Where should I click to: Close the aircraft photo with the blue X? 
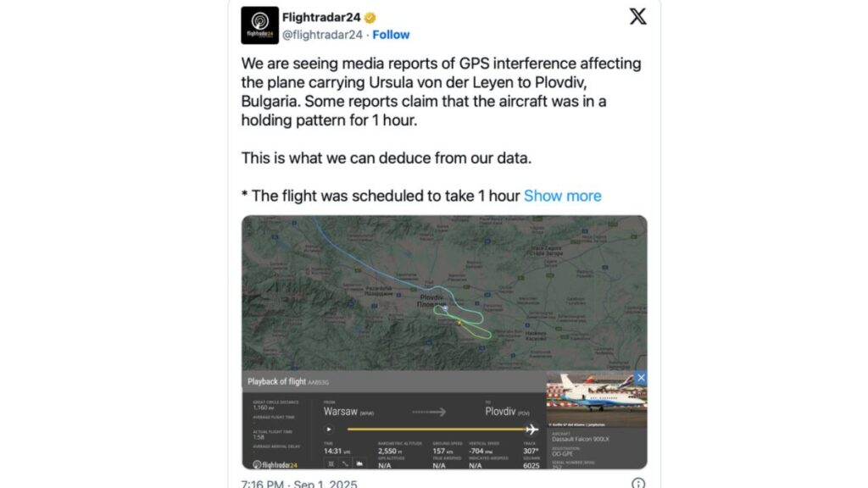(641, 378)
